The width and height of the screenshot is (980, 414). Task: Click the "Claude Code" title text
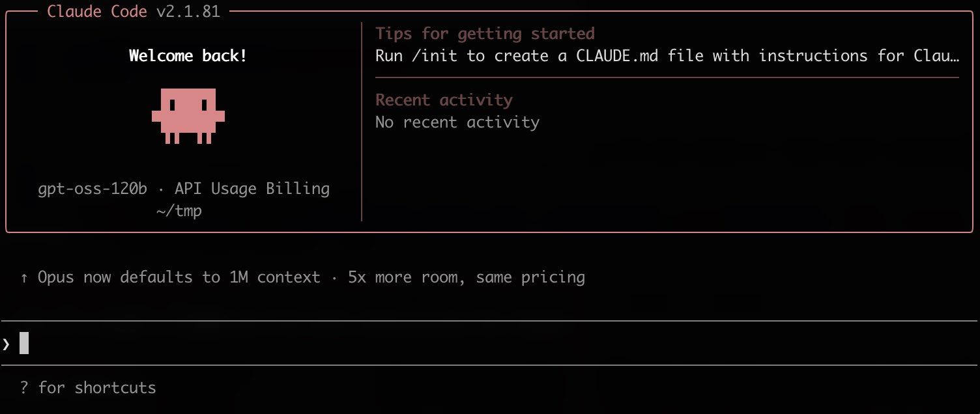(97, 12)
